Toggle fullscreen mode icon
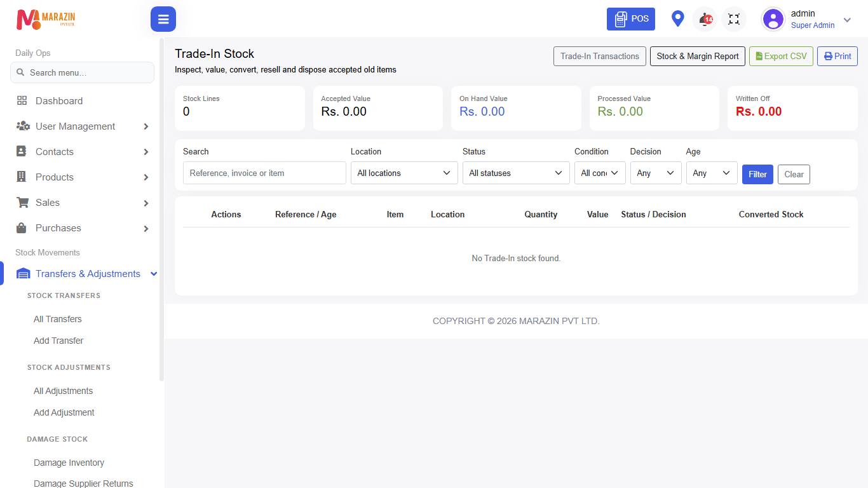 [734, 19]
